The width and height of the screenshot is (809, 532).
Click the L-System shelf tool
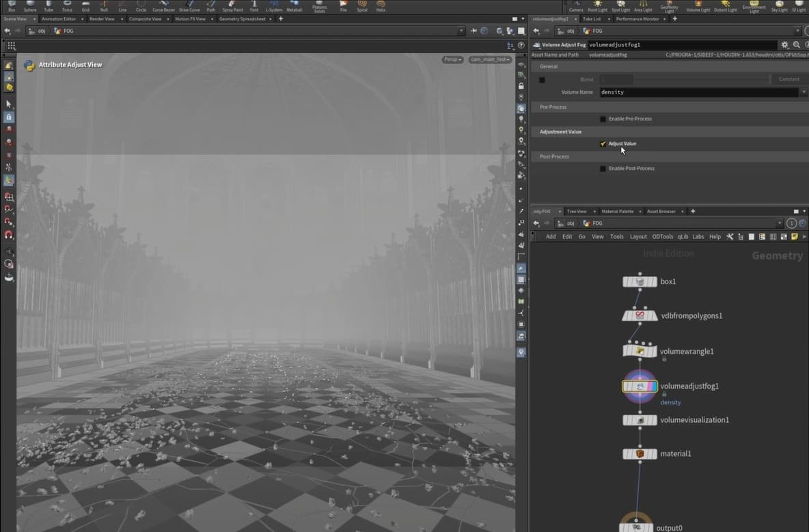coord(274,5)
